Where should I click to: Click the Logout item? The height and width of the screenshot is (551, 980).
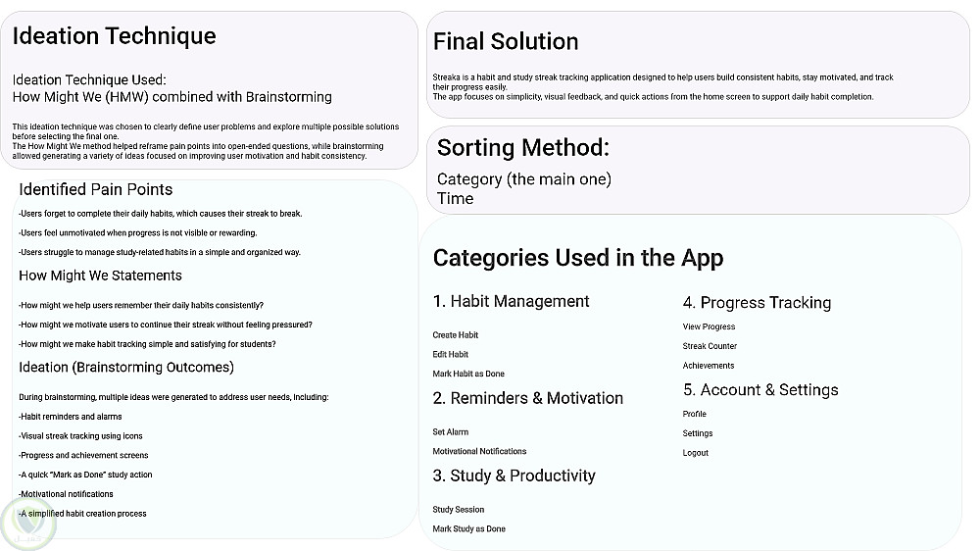[696, 453]
